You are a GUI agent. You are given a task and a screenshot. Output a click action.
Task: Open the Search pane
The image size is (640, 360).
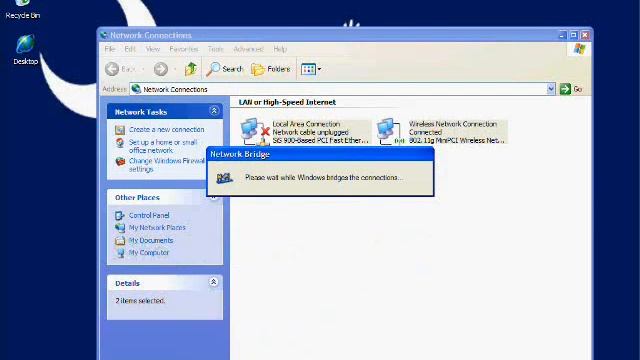click(x=224, y=69)
